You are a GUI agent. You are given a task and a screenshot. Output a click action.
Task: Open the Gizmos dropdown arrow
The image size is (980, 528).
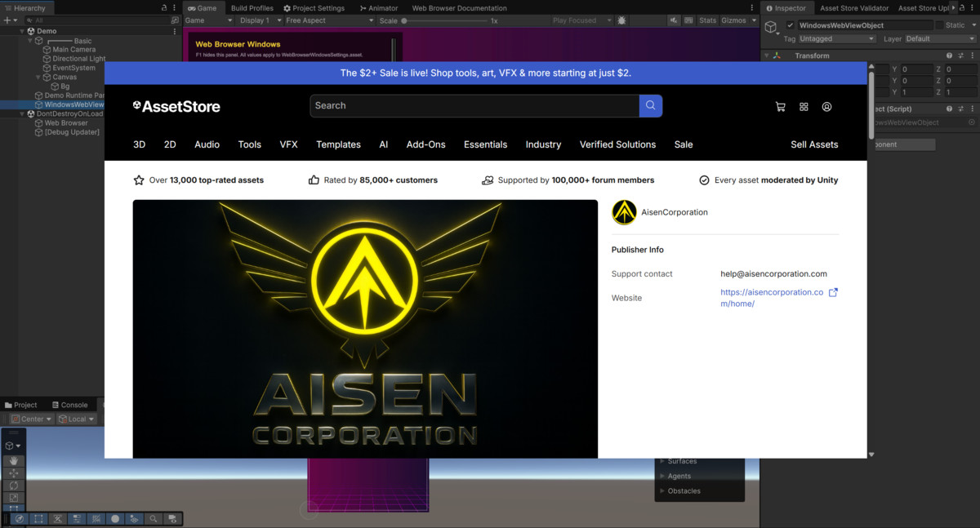coord(753,20)
